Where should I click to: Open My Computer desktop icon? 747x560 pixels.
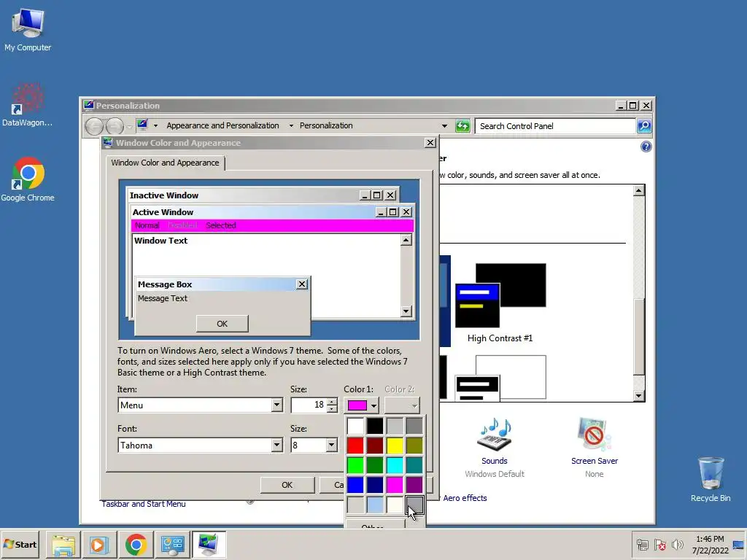(x=28, y=29)
